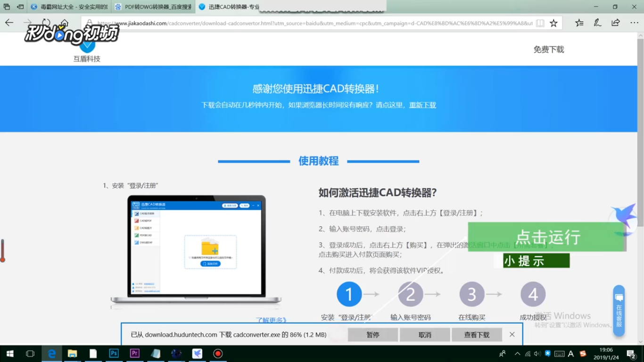Open the tabs you've set aside icon
The width and height of the screenshot is (644, 362).
click(7, 7)
